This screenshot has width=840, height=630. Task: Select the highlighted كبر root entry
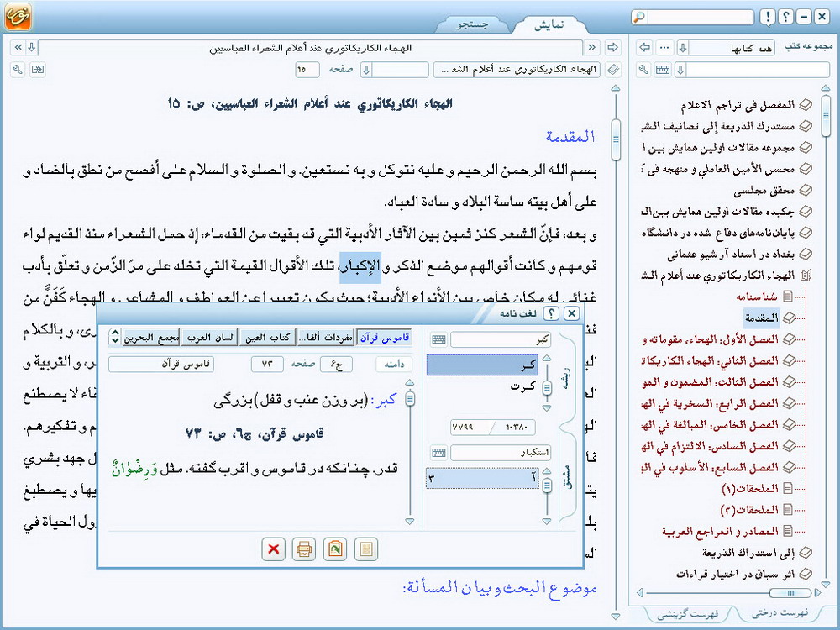coord(482,365)
